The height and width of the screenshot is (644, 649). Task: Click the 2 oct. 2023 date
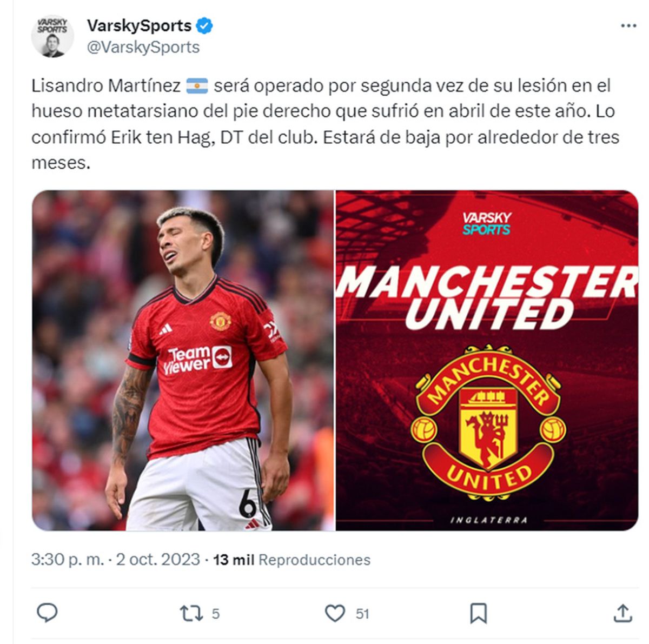(158, 560)
